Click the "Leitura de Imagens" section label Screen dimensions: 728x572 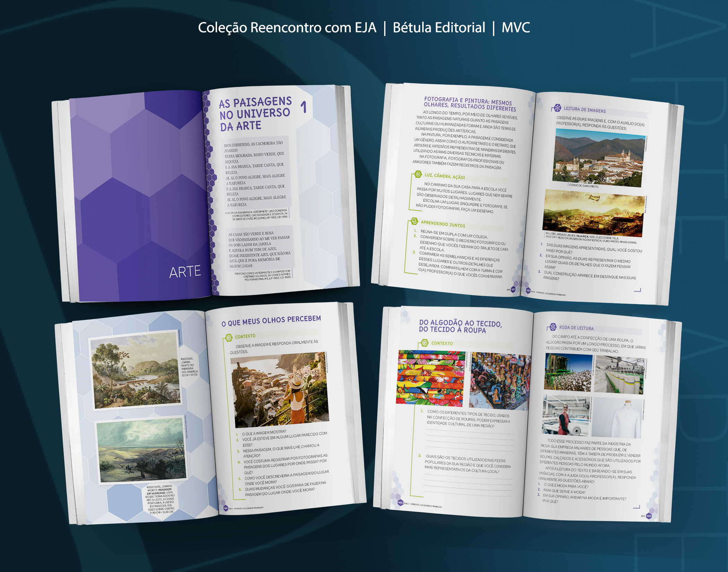click(584, 110)
